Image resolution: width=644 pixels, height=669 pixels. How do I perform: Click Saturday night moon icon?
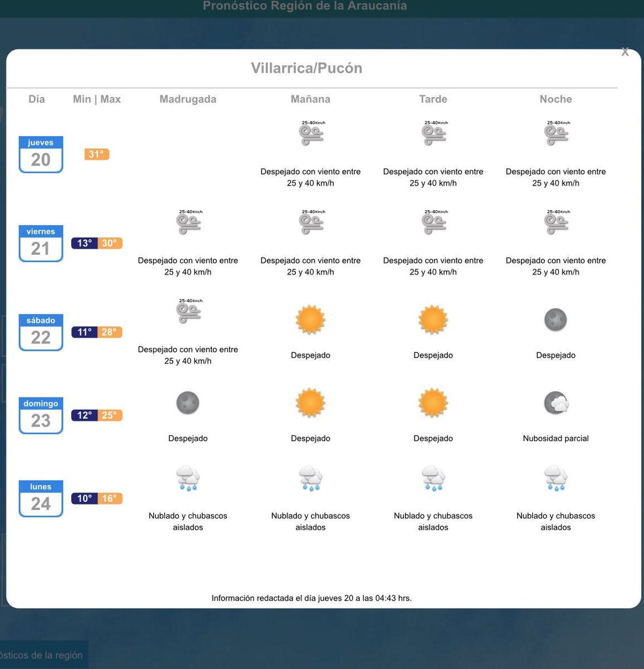(x=555, y=319)
